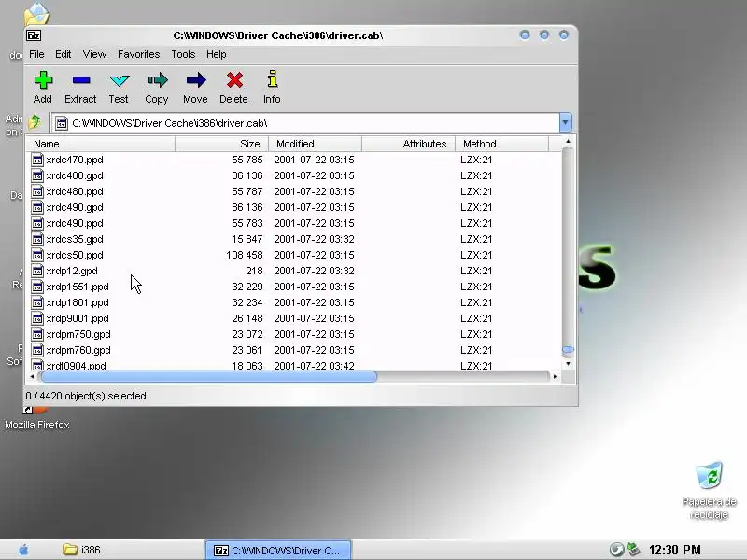Click horizontal scrollbar right arrow

coord(555,377)
